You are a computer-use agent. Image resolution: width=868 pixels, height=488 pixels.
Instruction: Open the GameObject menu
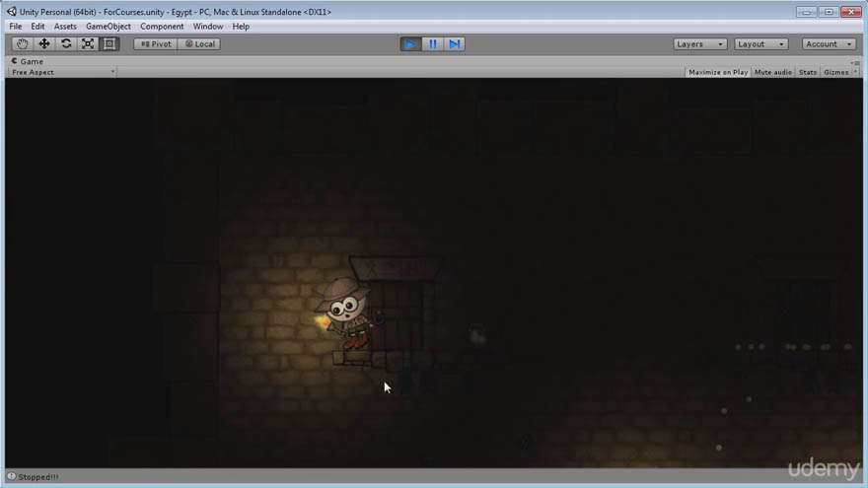pyautogui.click(x=108, y=26)
